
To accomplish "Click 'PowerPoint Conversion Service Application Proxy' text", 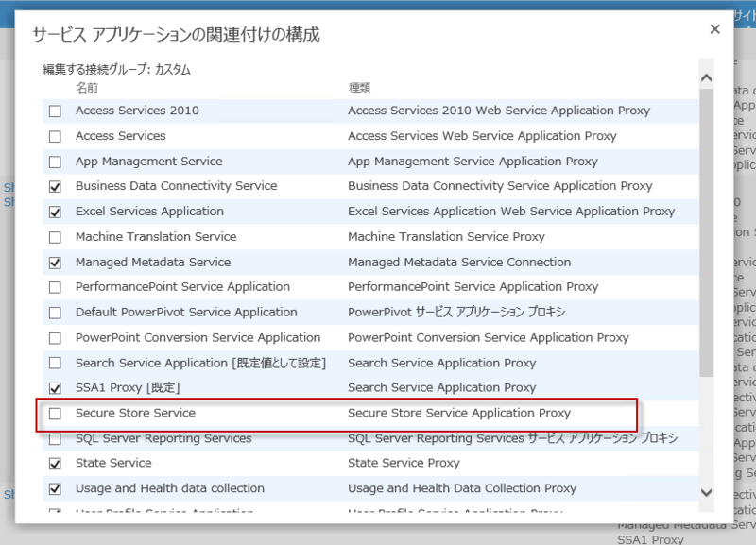I will point(489,337).
